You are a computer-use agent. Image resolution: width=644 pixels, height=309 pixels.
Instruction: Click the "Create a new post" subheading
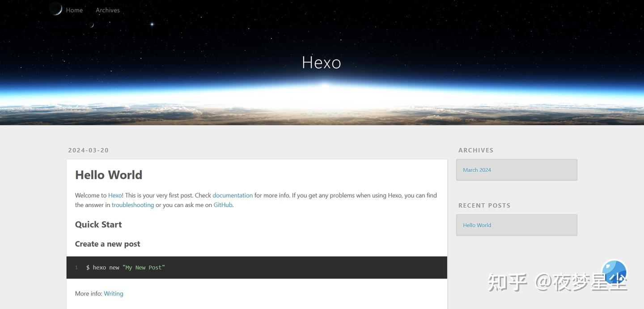(x=107, y=244)
